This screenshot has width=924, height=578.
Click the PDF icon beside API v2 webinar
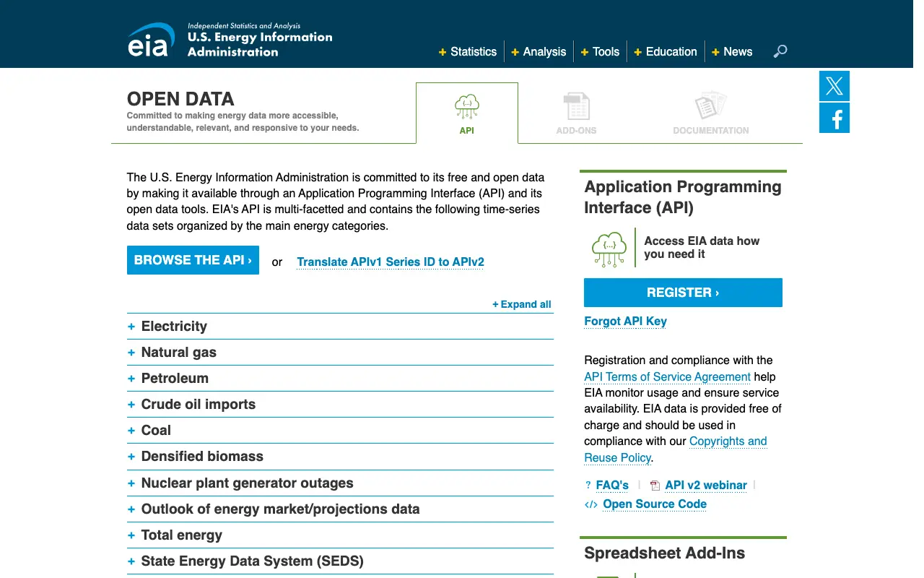click(x=655, y=486)
